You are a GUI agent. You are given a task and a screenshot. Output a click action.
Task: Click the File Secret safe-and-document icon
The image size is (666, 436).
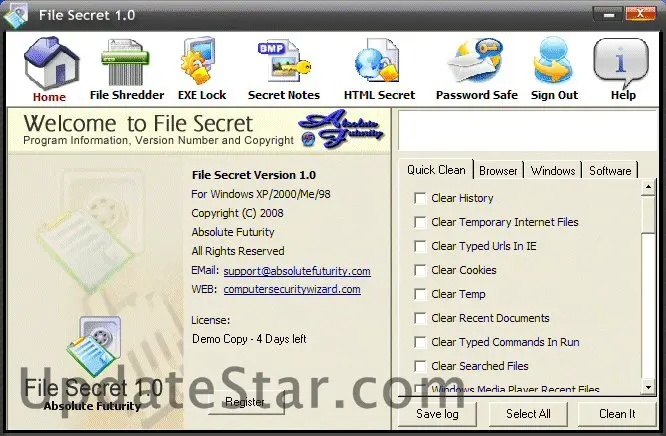click(x=94, y=346)
